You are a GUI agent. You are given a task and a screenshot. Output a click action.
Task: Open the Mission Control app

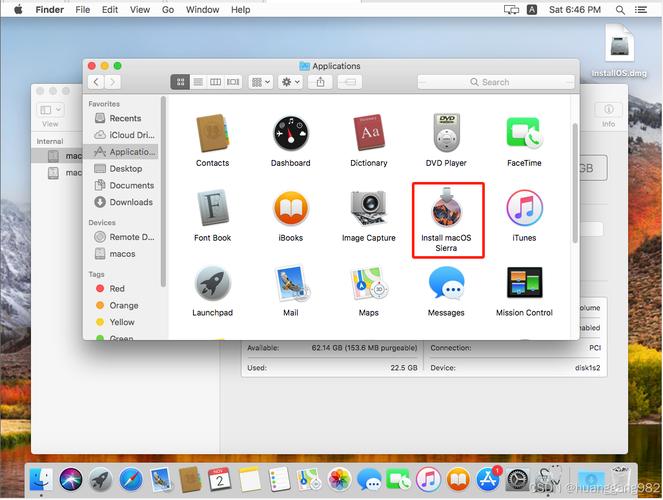(524, 282)
